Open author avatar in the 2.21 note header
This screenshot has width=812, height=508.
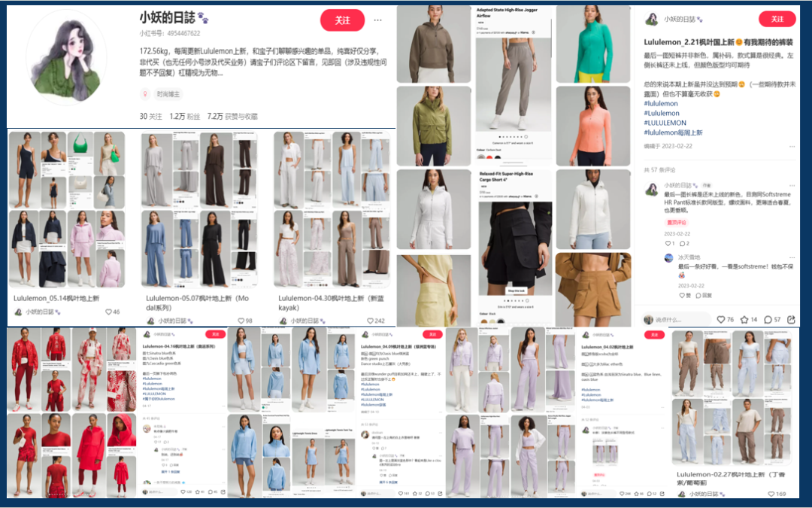click(651, 19)
